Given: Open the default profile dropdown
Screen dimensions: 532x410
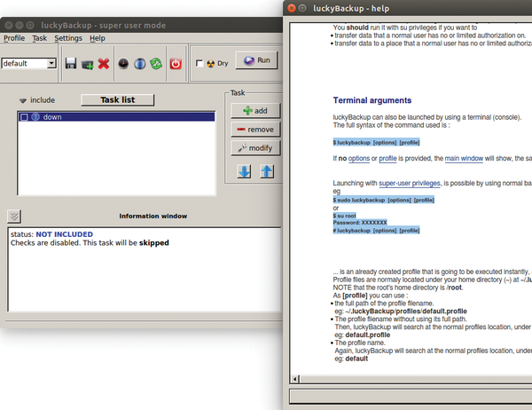Looking at the screenshot, I should (x=51, y=63).
